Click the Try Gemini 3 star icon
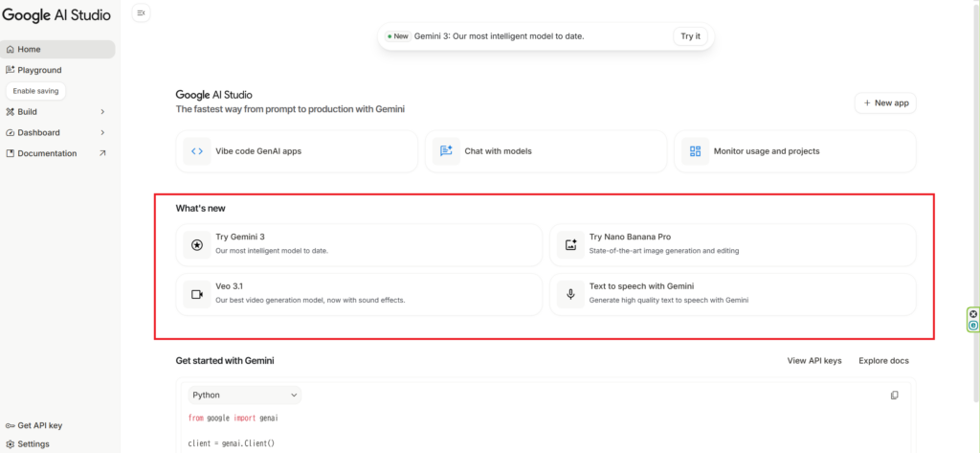The image size is (980, 453). [197, 244]
